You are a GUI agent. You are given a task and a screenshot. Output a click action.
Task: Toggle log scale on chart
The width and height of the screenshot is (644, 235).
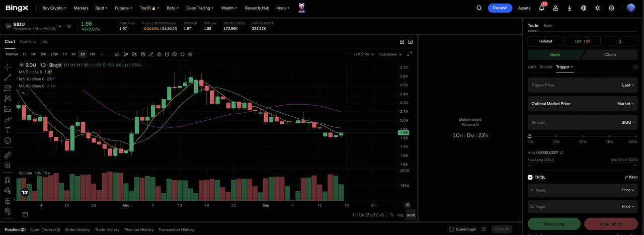[400, 215]
